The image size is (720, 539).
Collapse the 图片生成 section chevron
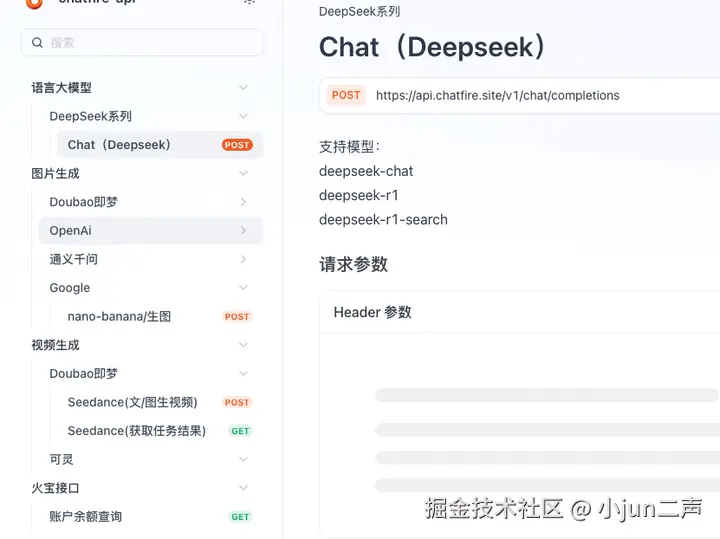[x=243, y=173]
